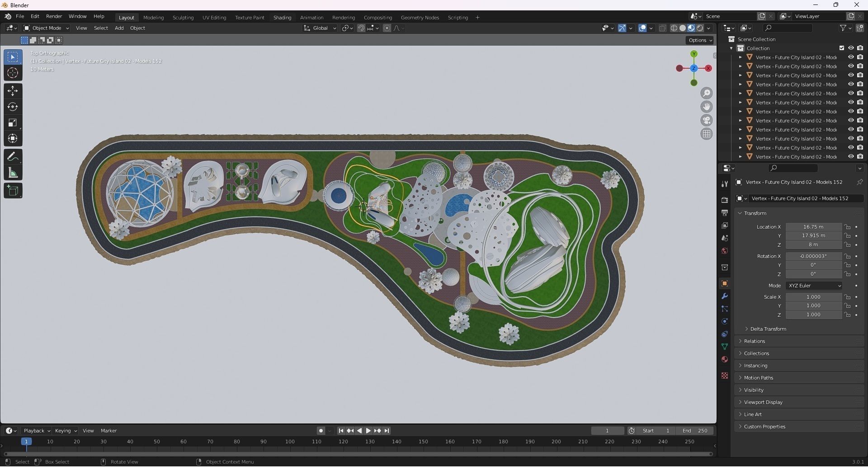Select the Measure ruler tool
Screen dimensions: 868x470
13,173
